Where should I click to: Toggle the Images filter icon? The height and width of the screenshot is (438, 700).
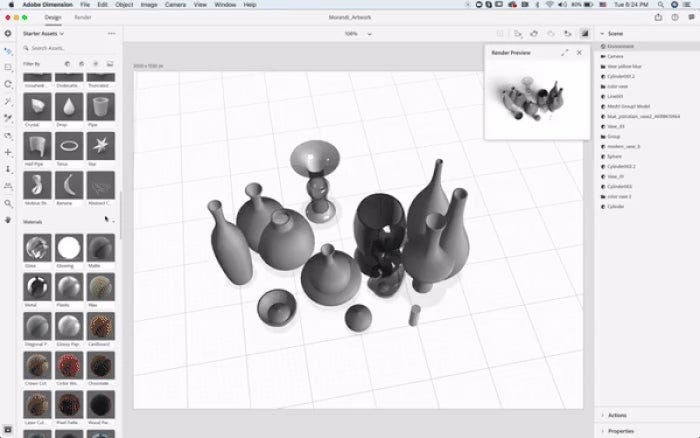coord(110,64)
